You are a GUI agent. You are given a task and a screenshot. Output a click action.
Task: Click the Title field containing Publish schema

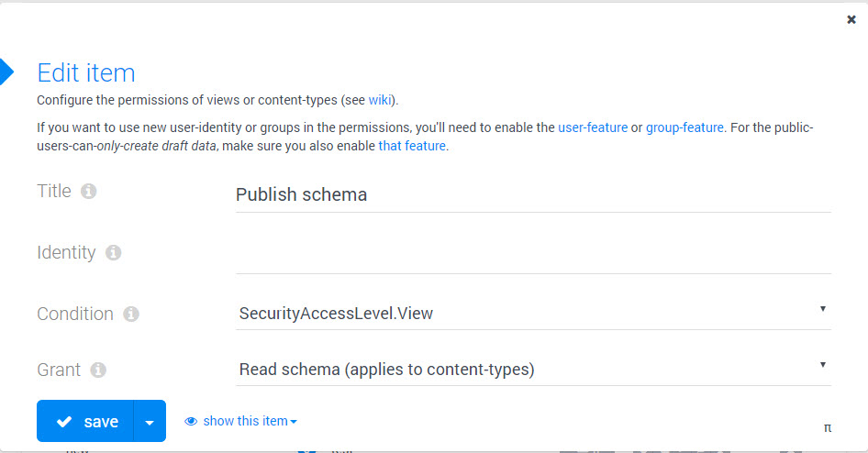coord(533,195)
